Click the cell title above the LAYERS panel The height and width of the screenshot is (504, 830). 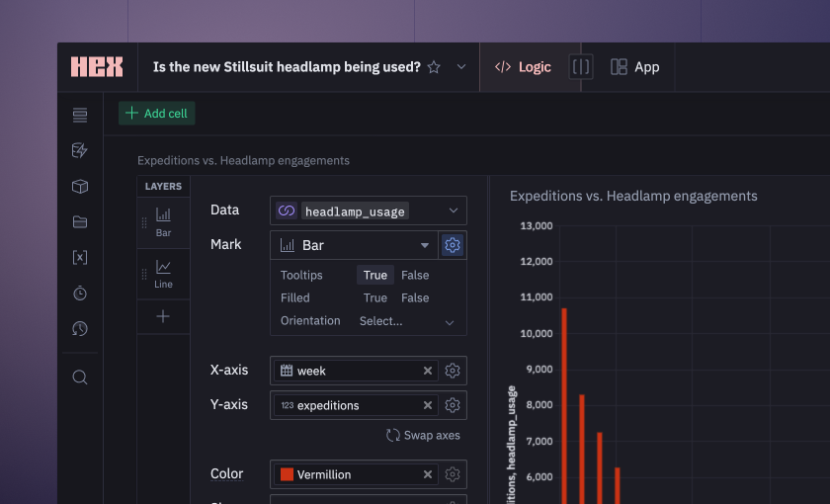(x=243, y=160)
